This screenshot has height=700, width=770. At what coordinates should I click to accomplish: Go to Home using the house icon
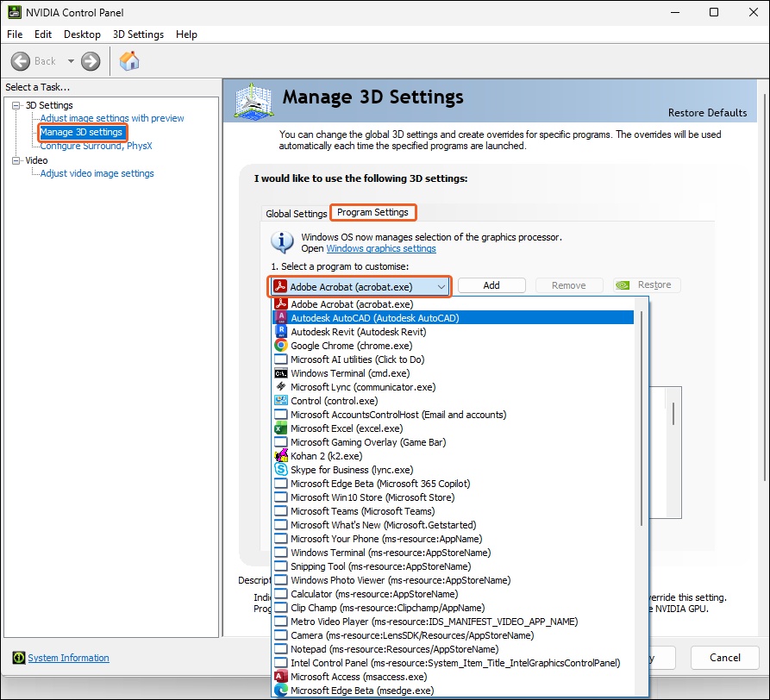[129, 61]
